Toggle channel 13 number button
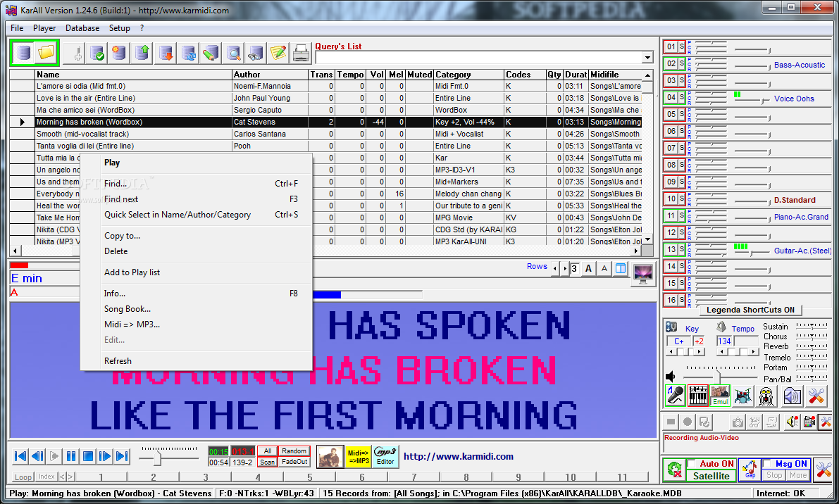The width and height of the screenshot is (839, 504). click(x=671, y=249)
